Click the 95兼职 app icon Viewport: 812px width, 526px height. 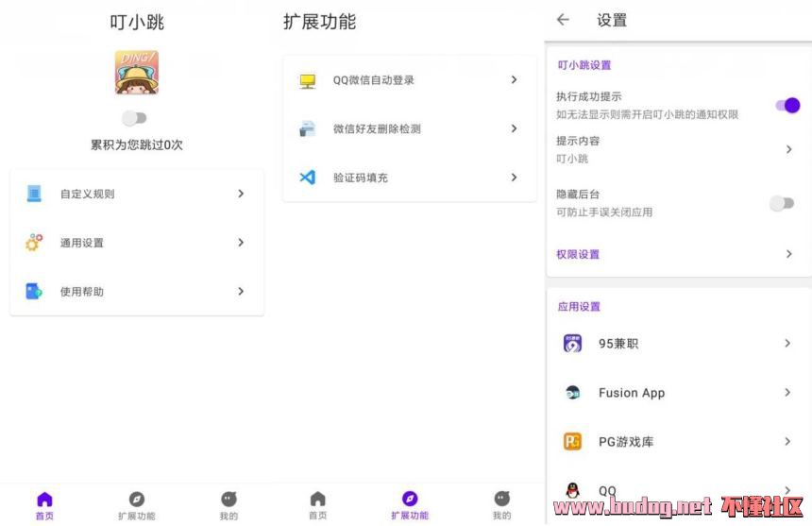tap(572, 343)
